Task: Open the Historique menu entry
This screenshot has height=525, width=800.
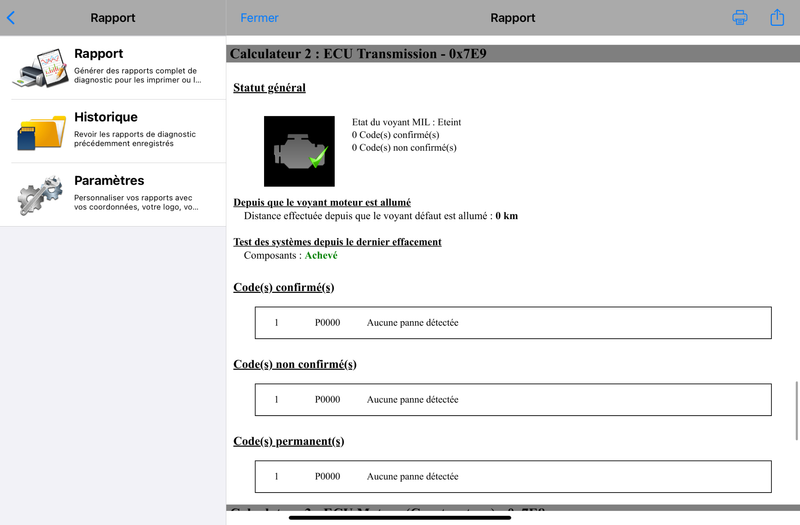Action: 113,132
